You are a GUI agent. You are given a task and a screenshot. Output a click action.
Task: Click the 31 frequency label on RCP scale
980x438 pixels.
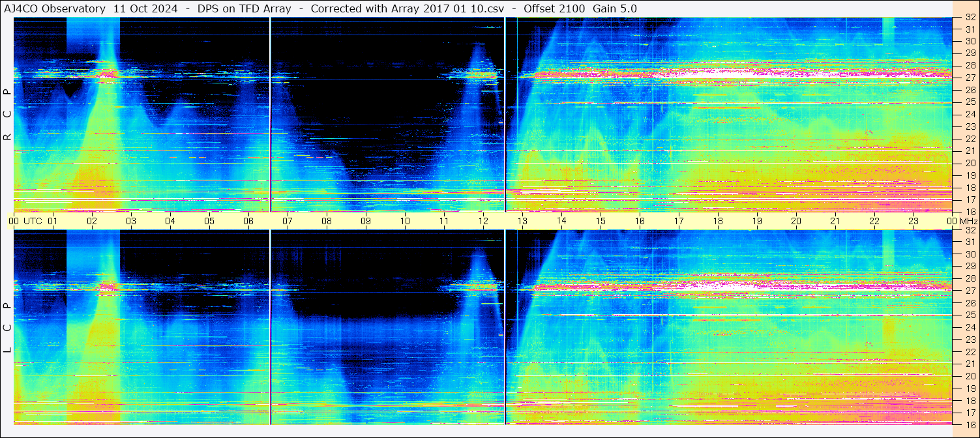coord(970,29)
